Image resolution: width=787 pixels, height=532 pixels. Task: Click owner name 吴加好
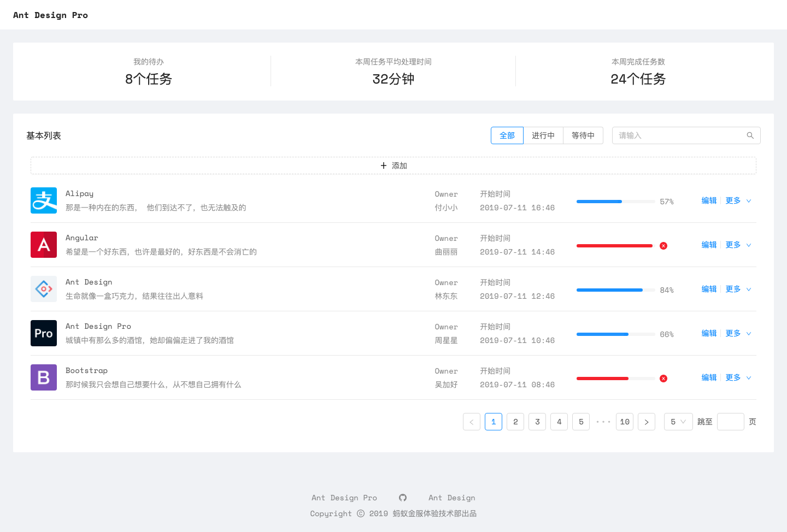coord(446,385)
